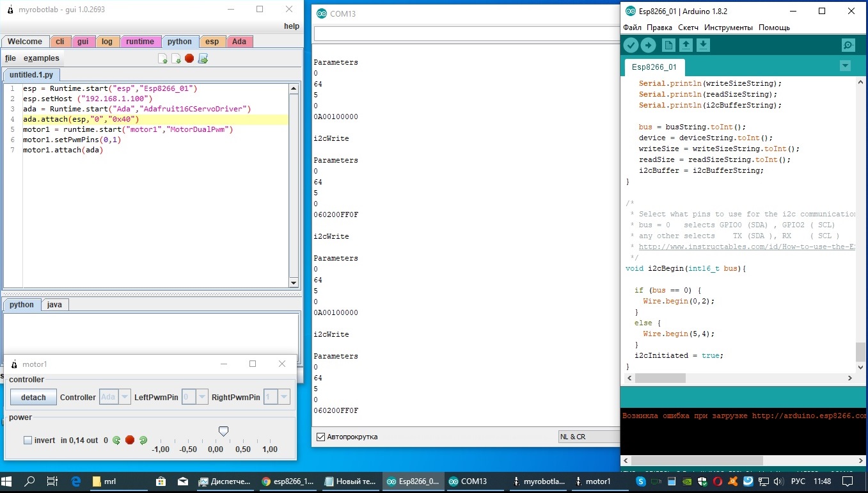Open the Serial Monitor magnifier icon in Arduino

(x=848, y=45)
